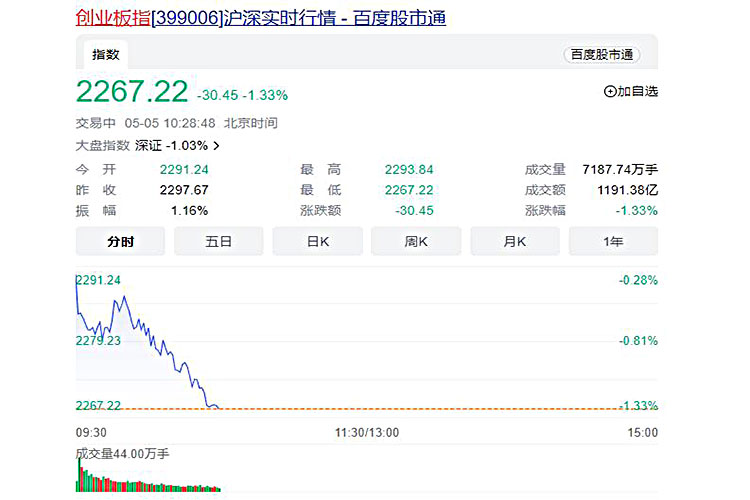
Task: Click the 2279.23 chart axis label
Action: pos(98,341)
